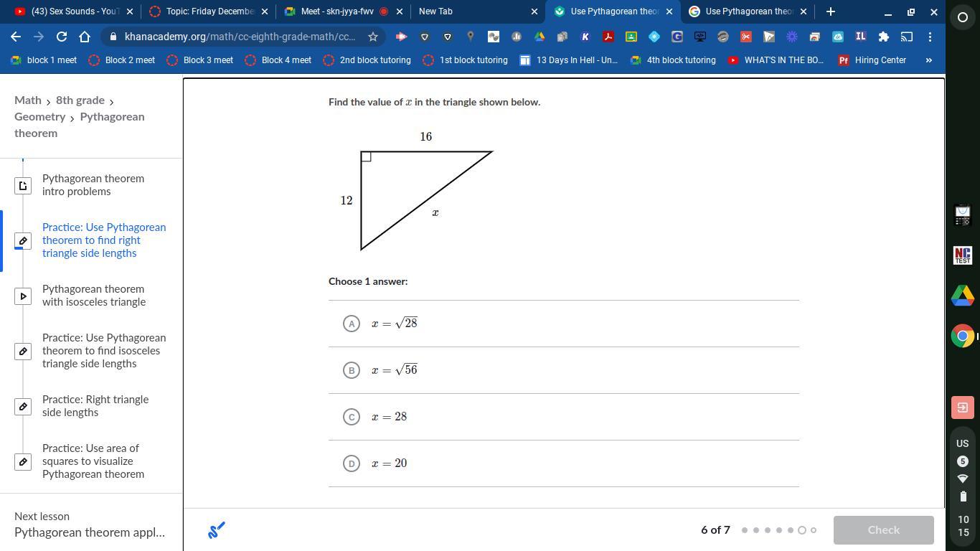Click the G extension icon in toolbar
980x551 pixels.
click(x=677, y=37)
